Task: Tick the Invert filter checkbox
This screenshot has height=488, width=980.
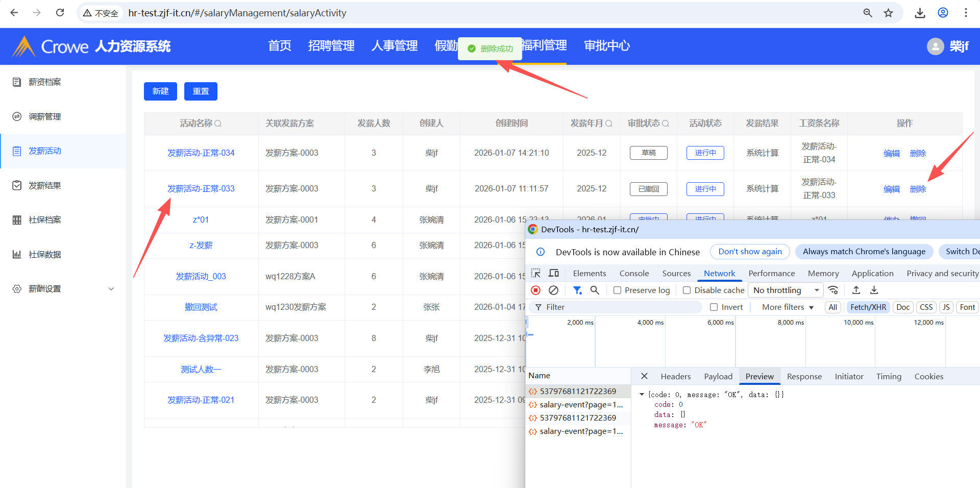Action: tap(714, 307)
